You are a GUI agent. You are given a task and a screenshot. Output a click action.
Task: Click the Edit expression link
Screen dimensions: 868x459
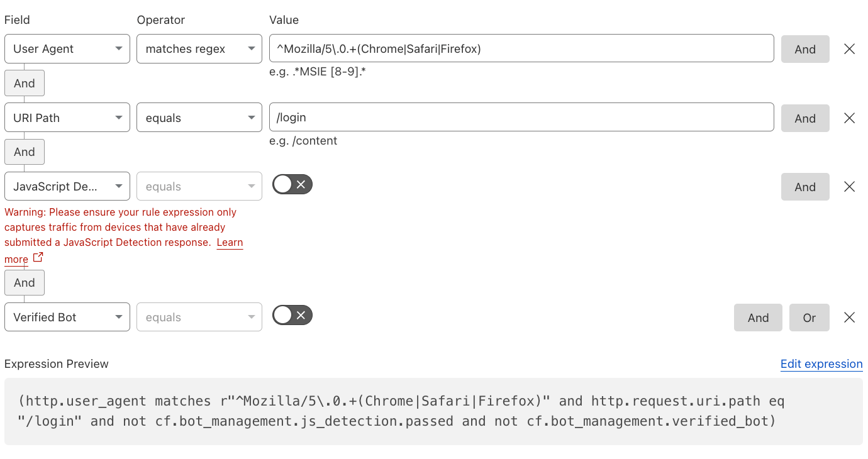[x=821, y=364]
